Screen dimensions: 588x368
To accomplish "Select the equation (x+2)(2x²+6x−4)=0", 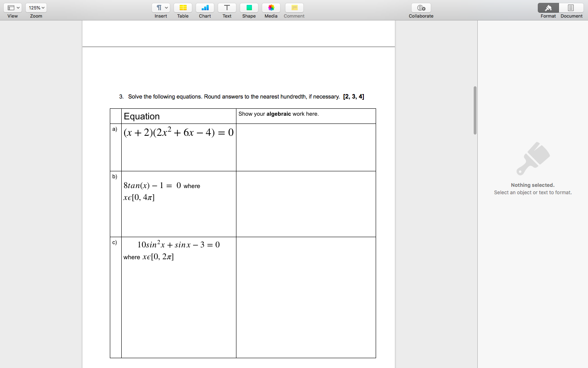I will (179, 132).
